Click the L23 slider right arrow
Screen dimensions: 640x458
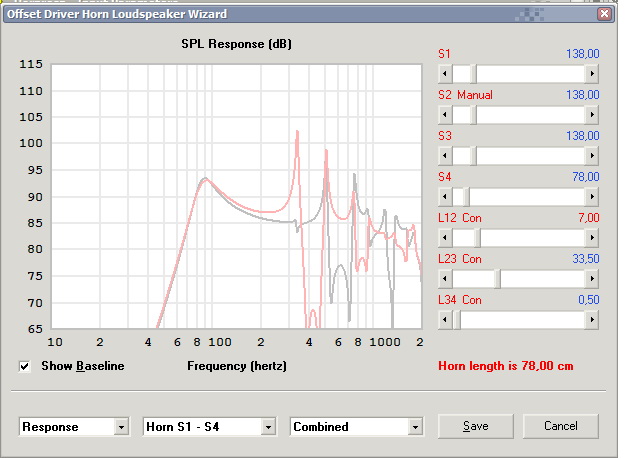click(592, 279)
